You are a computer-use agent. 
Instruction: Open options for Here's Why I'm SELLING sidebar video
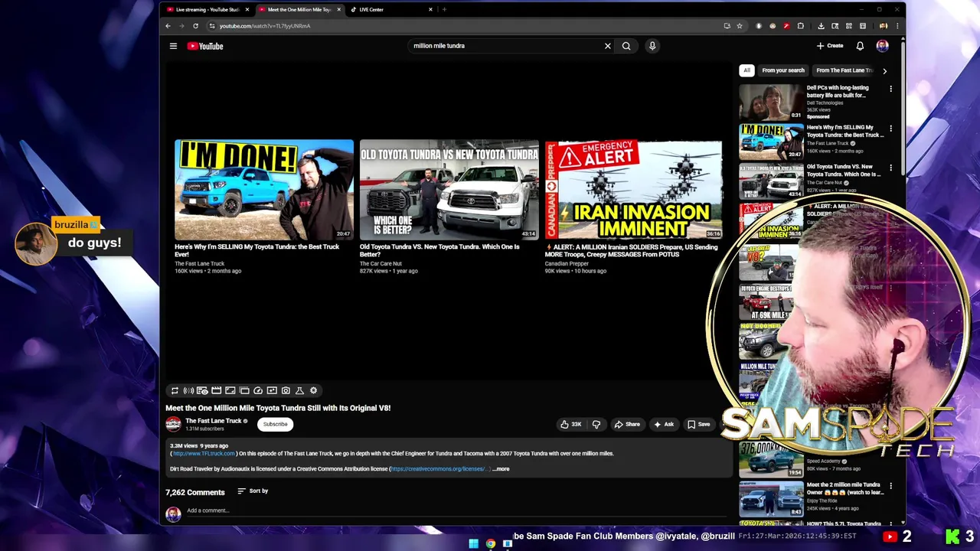point(890,129)
